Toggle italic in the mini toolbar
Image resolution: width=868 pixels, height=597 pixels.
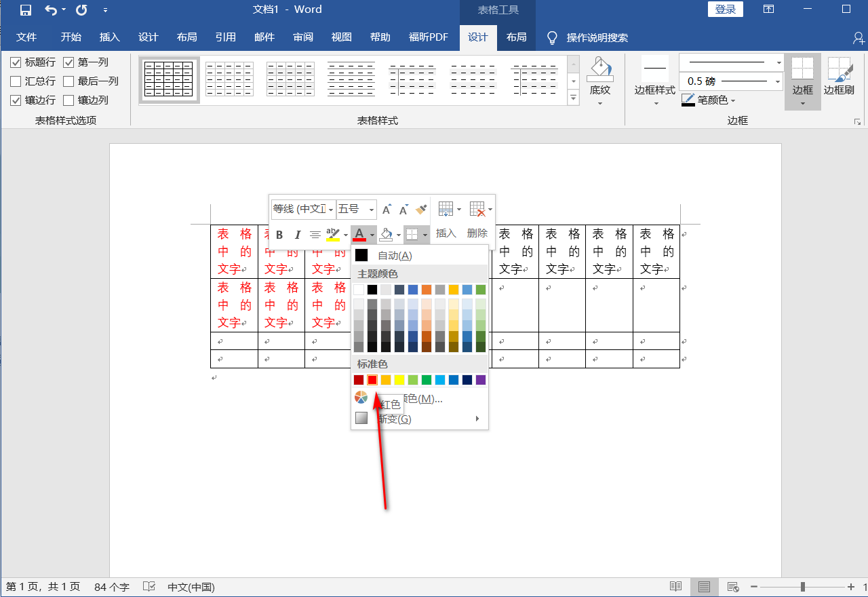point(297,235)
